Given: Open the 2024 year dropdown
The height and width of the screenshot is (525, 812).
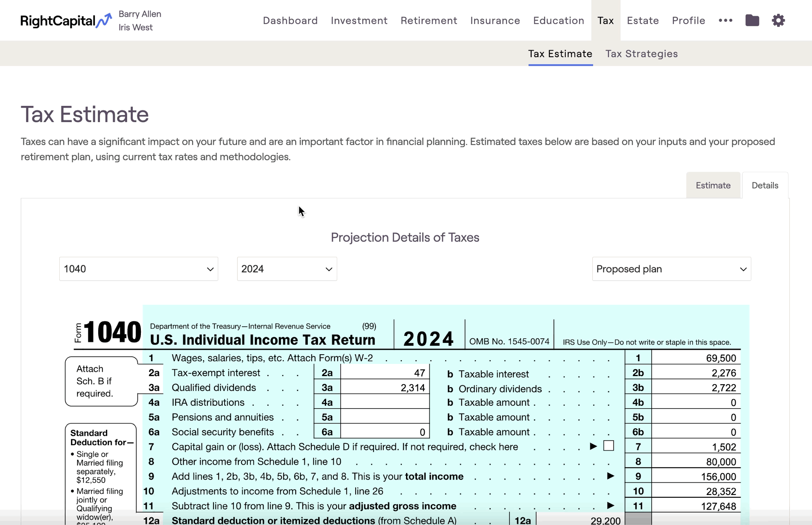Looking at the screenshot, I should click(x=287, y=269).
